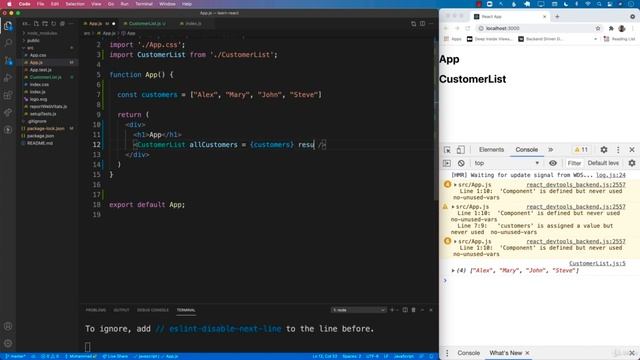Expand the logged array of four names

pos(453,271)
